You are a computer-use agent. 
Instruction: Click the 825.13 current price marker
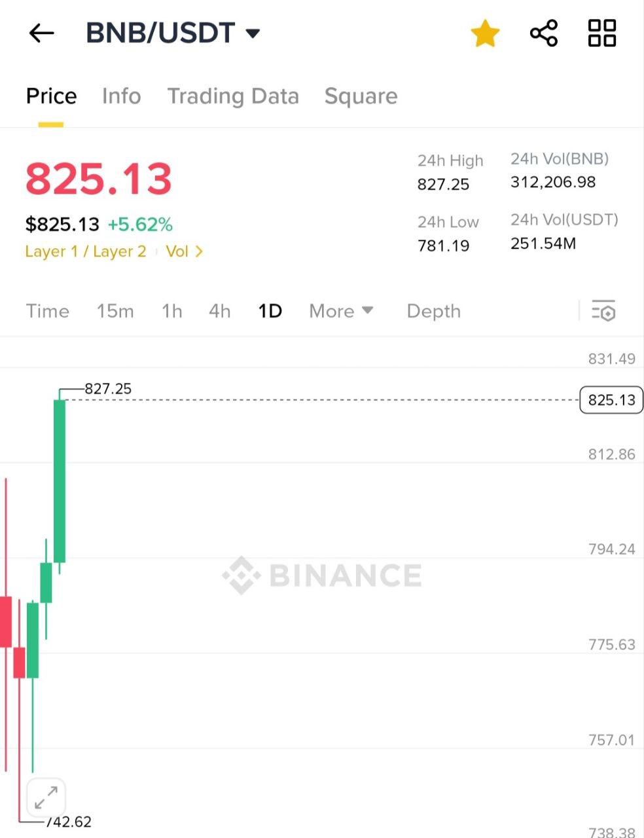tap(611, 400)
